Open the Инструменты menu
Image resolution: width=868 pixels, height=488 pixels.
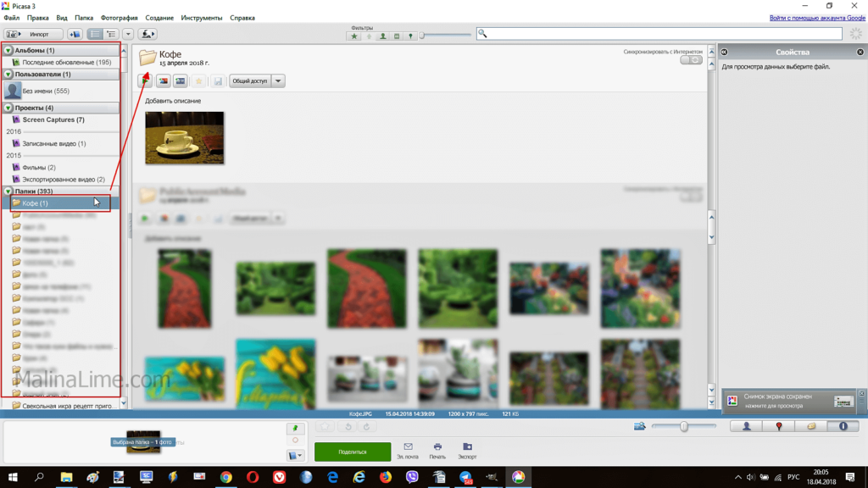(x=202, y=18)
